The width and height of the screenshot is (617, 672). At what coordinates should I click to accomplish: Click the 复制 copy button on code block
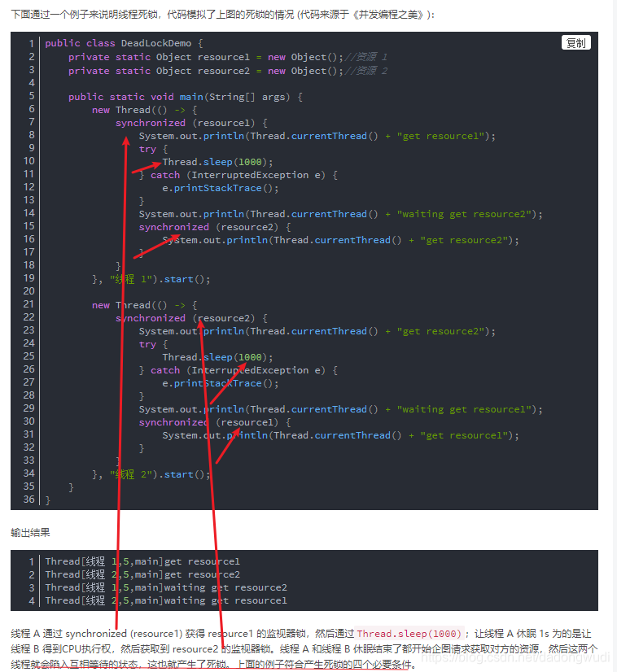point(575,43)
